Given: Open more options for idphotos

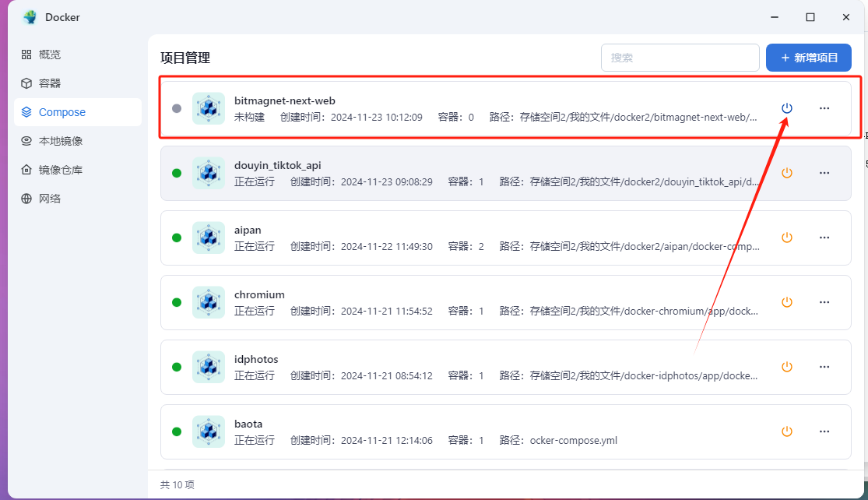Looking at the screenshot, I should coord(824,367).
